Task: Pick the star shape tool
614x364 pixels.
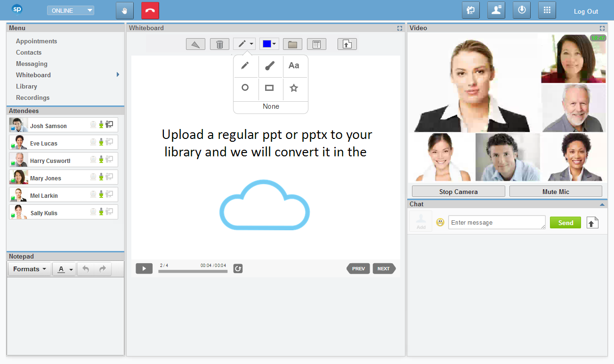Action: point(294,88)
